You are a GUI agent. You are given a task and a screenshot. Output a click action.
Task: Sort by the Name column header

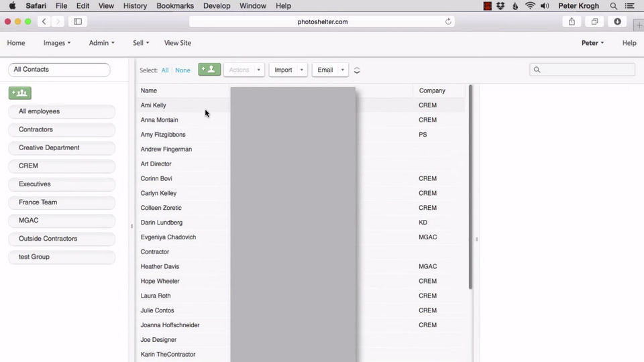(149, 90)
